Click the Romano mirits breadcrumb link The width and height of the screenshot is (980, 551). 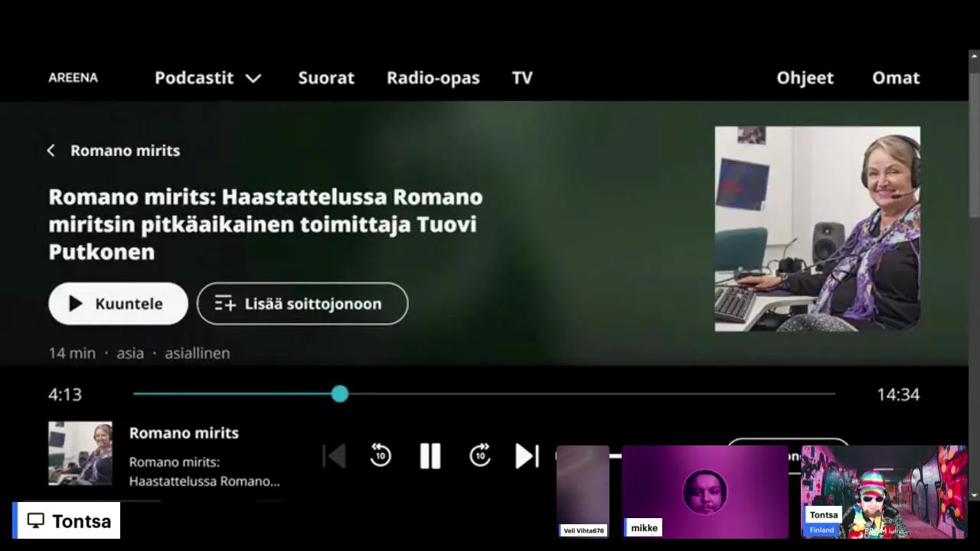click(x=125, y=151)
